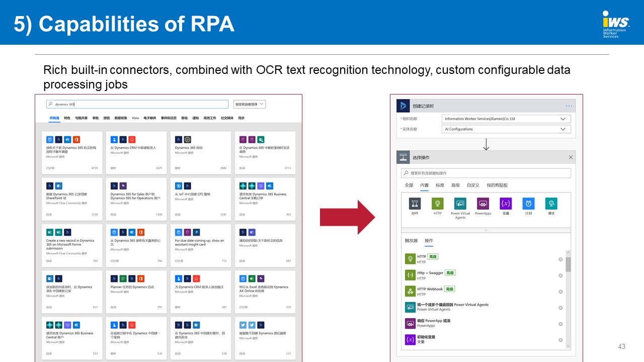This screenshot has width=644, height=362.
Task: Open the Visio templates tab
Action: pos(135,118)
